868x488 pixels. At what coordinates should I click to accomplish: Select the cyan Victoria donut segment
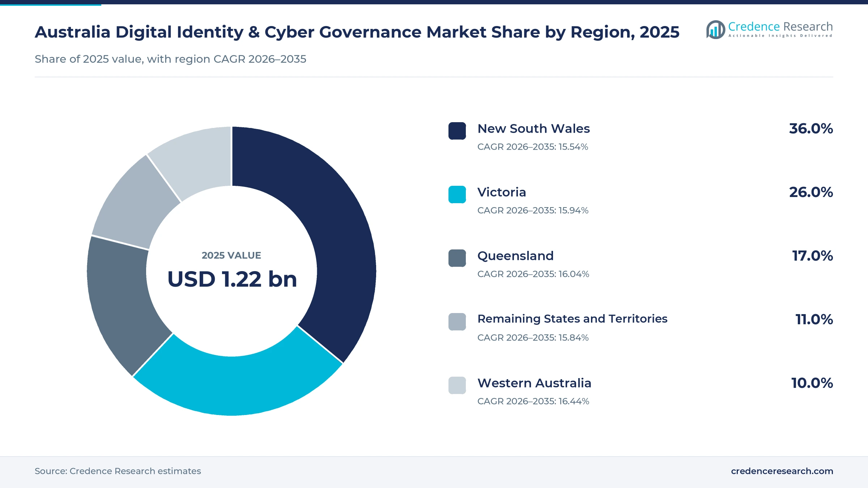tap(239, 386)
